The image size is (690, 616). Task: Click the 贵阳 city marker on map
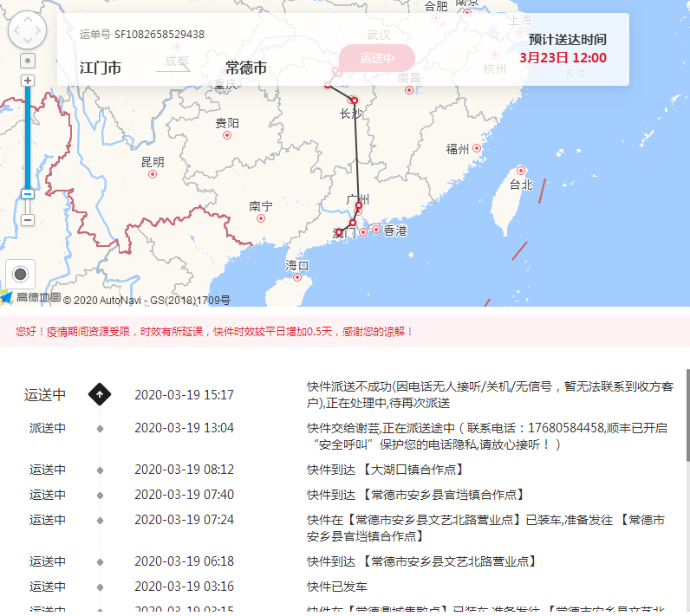pos(227,135)
